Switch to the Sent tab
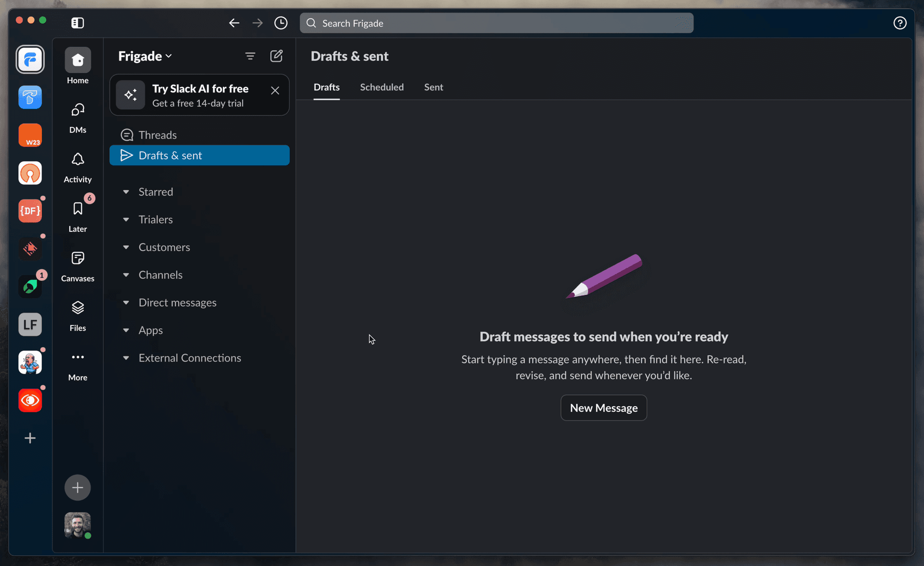 [433, 88]
